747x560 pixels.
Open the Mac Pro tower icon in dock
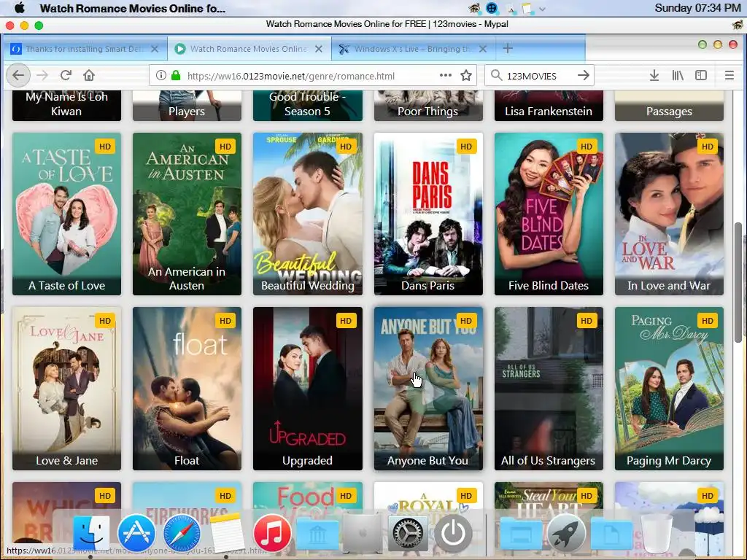363,533
